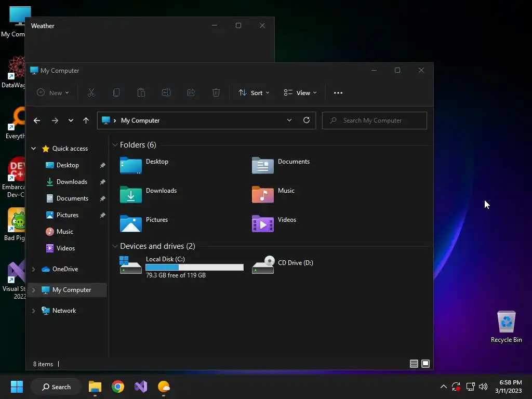Image resolution: width=532 pixels, height=399 pixels.
Task: Switch to large icons view in status bar
Action: 425,364
